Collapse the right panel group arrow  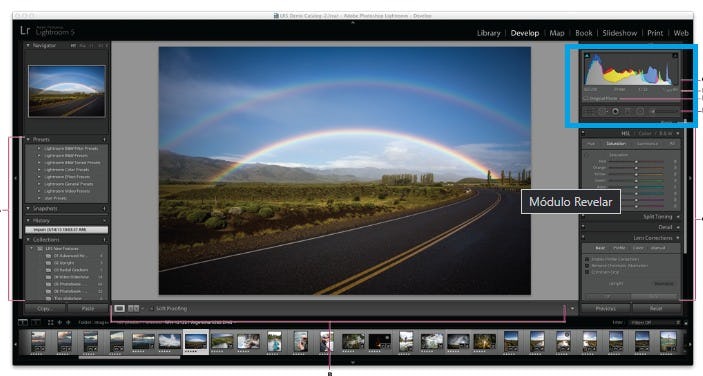pos(690,178)
